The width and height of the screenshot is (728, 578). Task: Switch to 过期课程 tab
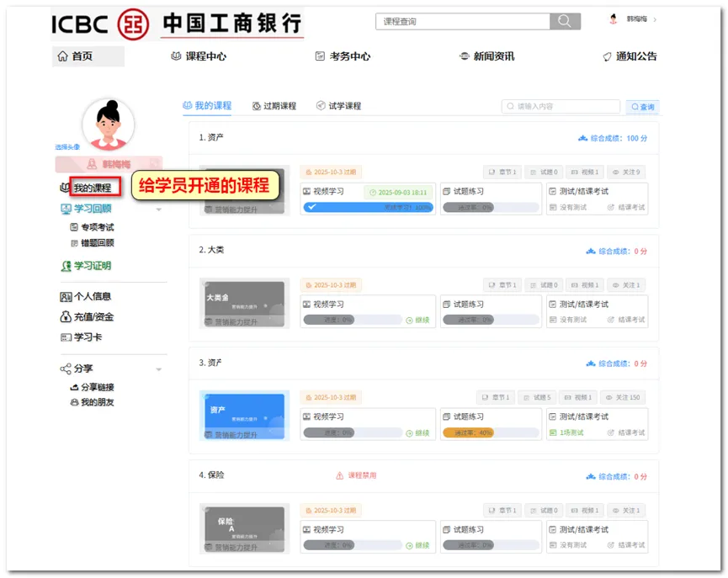(x=274, y=106)
